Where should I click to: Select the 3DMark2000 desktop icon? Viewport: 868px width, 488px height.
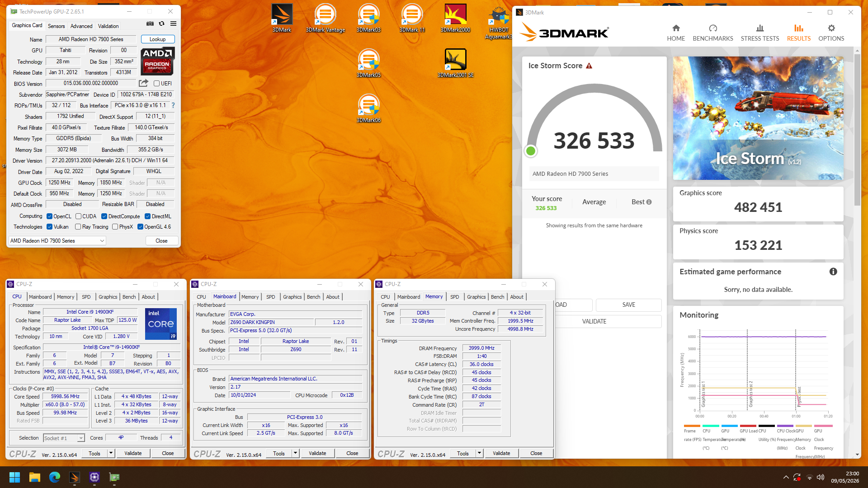(455, 18)
